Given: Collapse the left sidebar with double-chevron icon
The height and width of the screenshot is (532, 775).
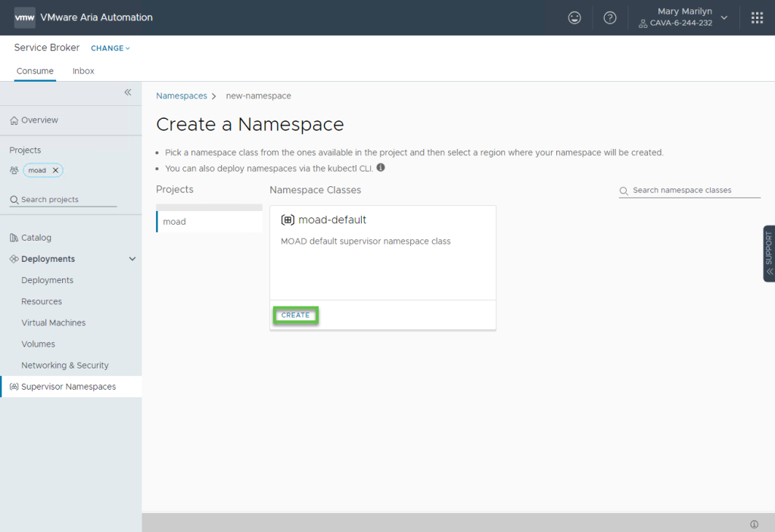Looking at the screenshot, I should (x=128, y=92).
